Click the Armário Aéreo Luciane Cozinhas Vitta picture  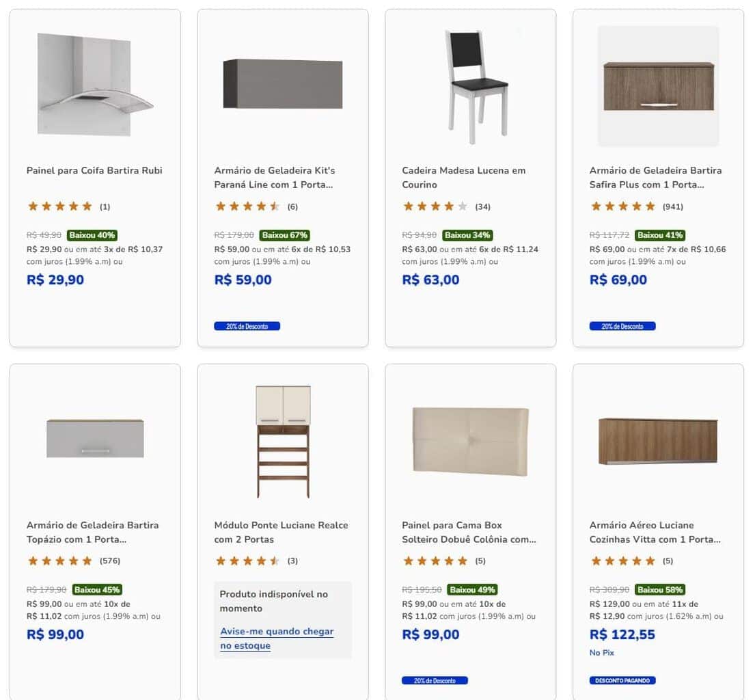tap(658, 441)
